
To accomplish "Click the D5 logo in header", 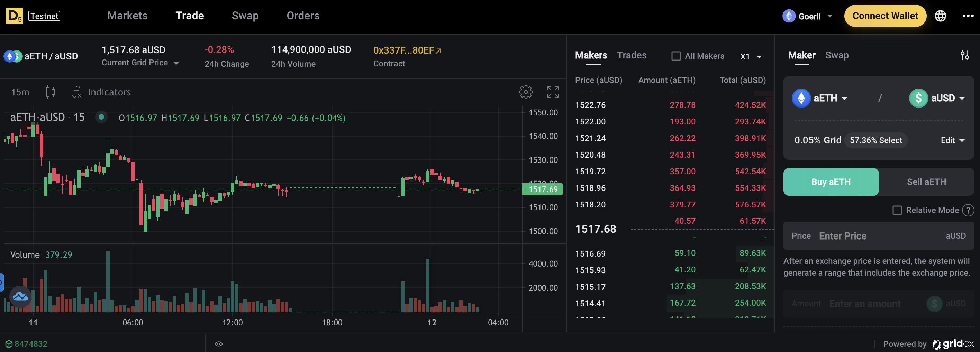I will pos(15,16).
